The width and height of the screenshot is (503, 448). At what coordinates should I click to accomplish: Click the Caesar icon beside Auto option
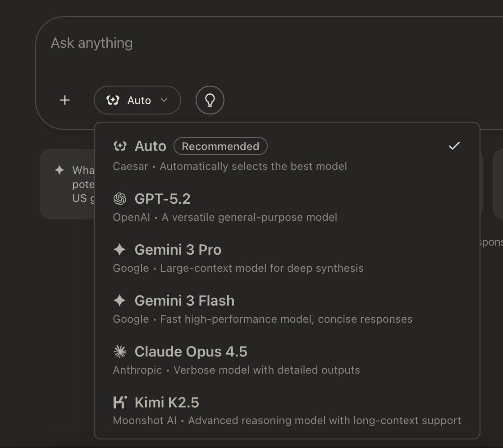120,146
